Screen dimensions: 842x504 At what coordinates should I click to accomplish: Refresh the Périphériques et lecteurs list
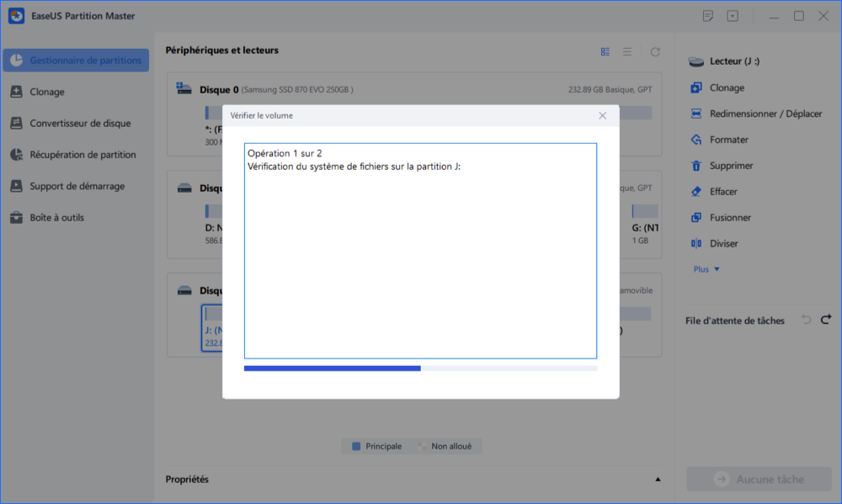[655, 52]
